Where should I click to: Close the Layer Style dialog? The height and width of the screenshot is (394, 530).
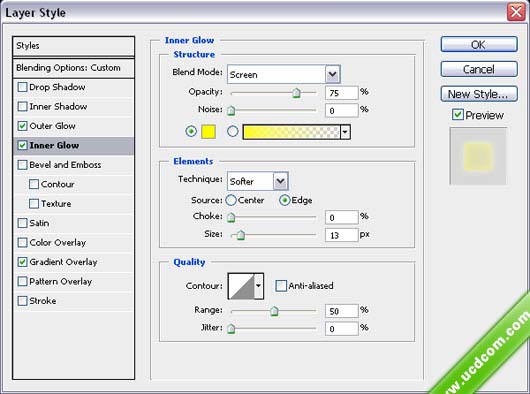point(516,12)
